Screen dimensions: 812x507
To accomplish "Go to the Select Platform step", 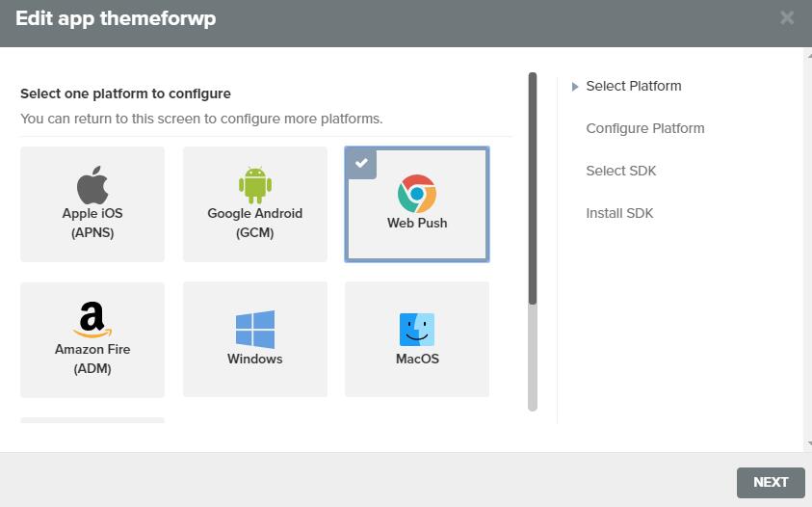I will pyautogui.click(x=633, y=86).
